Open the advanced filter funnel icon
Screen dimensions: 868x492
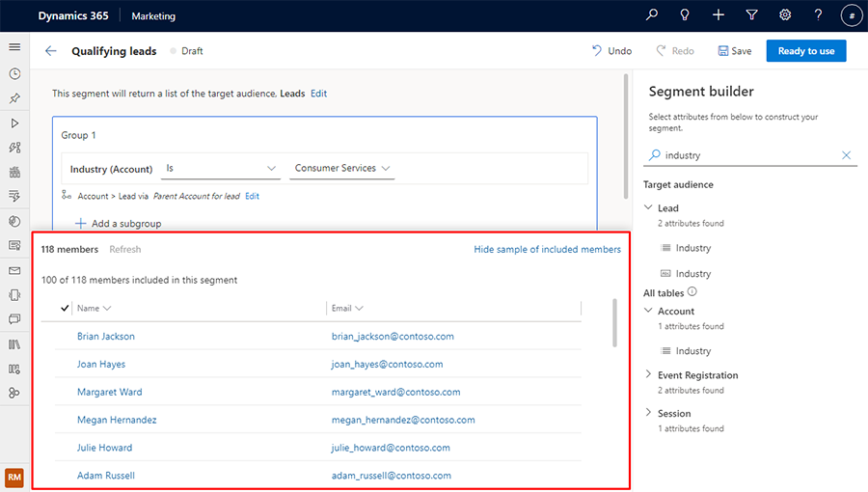tap(751, 15)
